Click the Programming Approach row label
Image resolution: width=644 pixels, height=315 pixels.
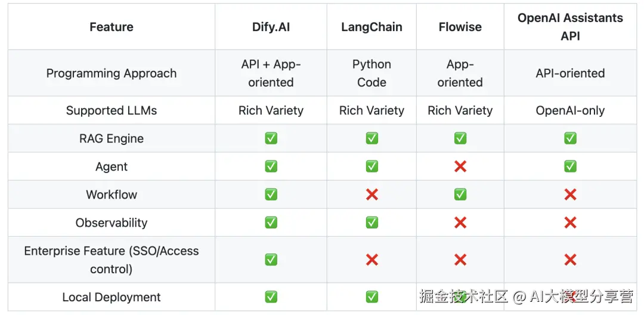pos(112,73)
